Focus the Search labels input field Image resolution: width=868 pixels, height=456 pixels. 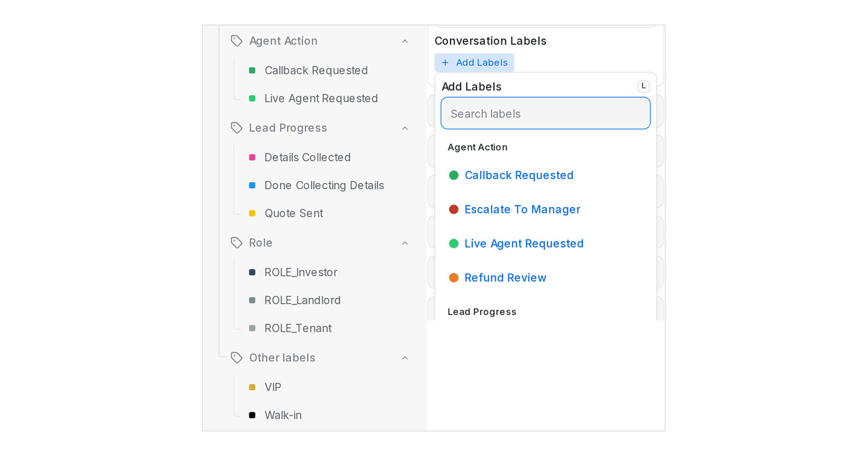click(545, 114)
